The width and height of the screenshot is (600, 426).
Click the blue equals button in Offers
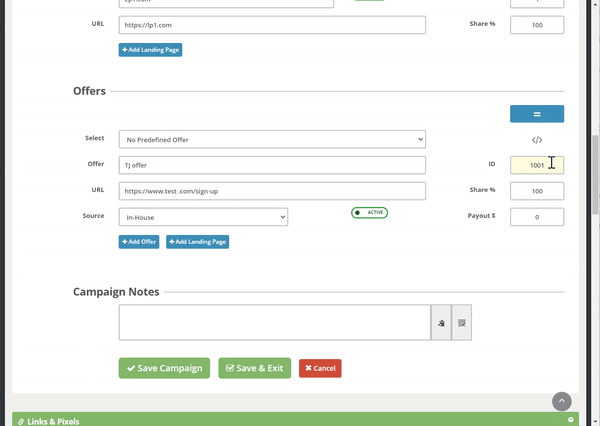537,114
